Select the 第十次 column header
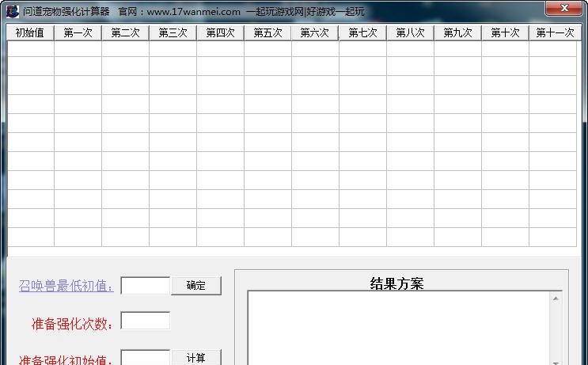 pos(505,33)
